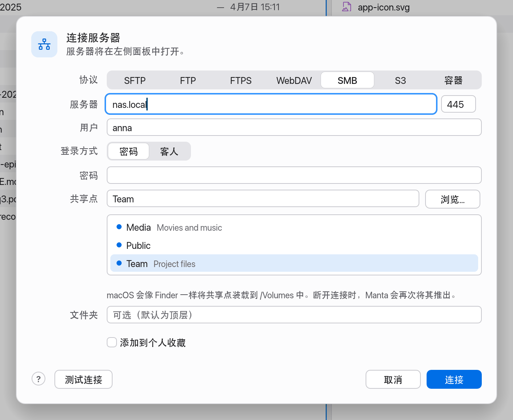Viewport: 513px width, 420px height.
Task: Click the user field containing anna
Action: (294, 128)
